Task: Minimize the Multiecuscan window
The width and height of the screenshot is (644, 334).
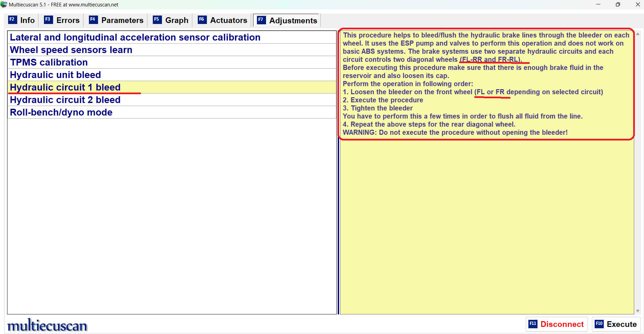Action: point(598,4)
